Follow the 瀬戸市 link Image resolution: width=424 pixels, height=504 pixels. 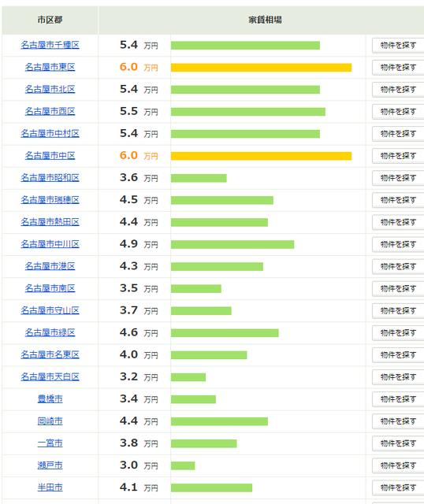(50, 465)
